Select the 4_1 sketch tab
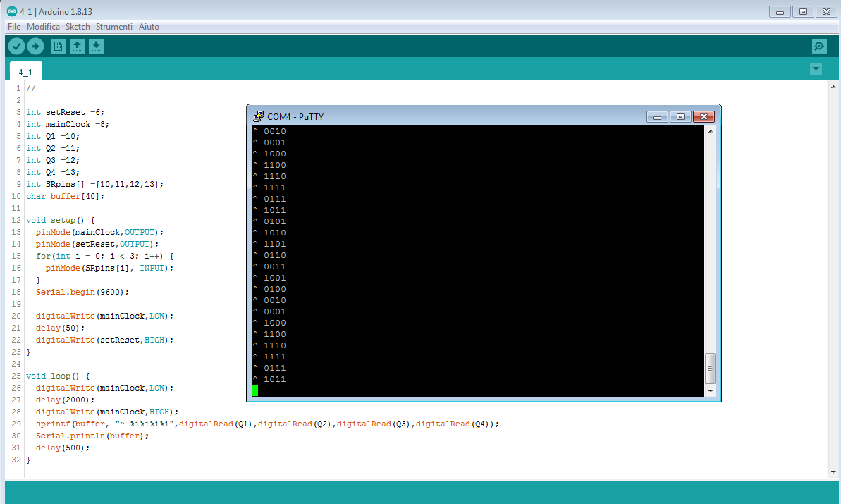Image resolution: width=841 pixels, height=504 pixels. click(25, 70)
